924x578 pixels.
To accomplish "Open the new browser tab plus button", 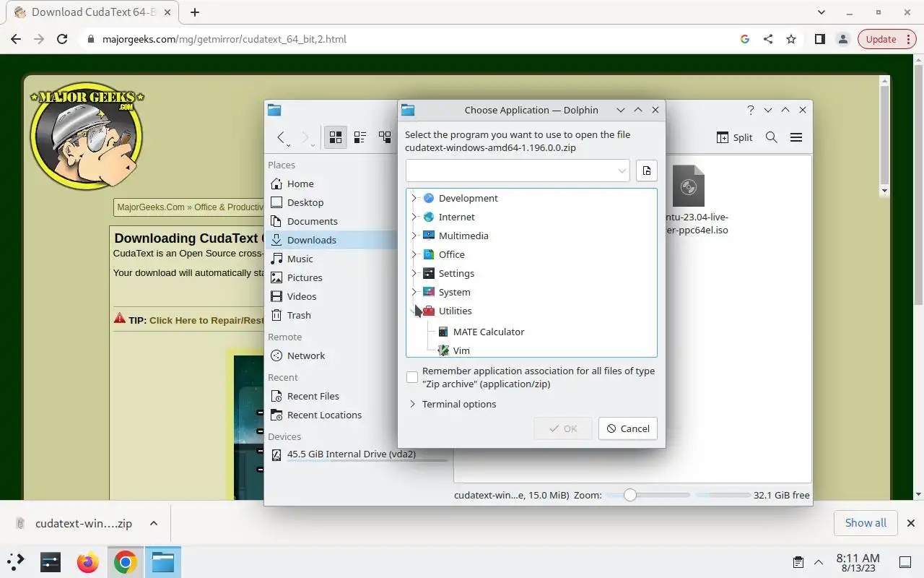I will click(x=195, y=12).
